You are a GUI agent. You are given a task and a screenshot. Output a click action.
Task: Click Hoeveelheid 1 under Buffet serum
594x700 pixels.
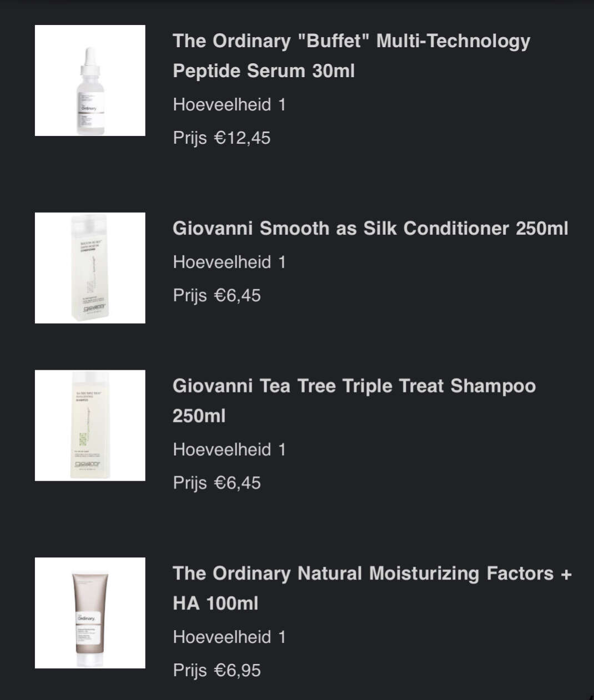pyautogui.click(x=229, y=104)
